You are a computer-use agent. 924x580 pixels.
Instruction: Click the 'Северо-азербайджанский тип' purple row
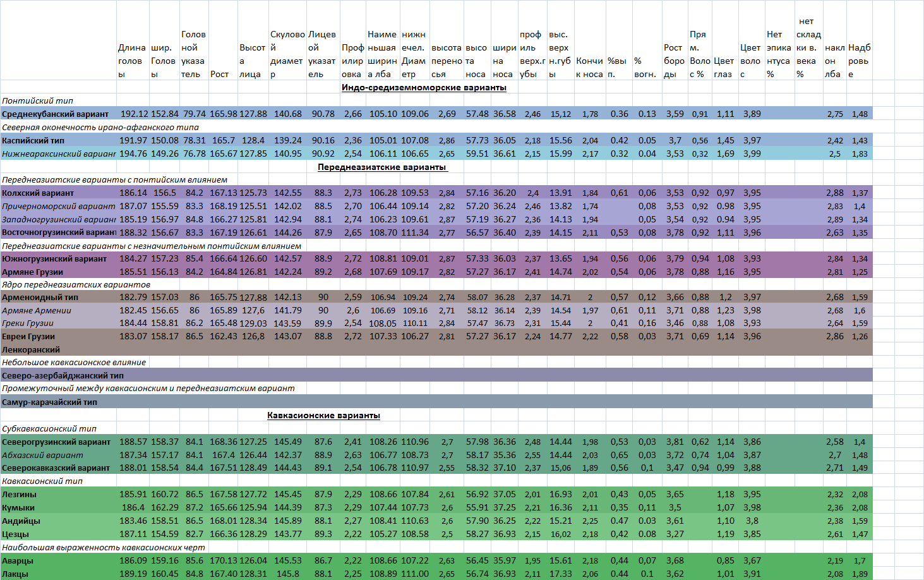[x=436, y=375]
